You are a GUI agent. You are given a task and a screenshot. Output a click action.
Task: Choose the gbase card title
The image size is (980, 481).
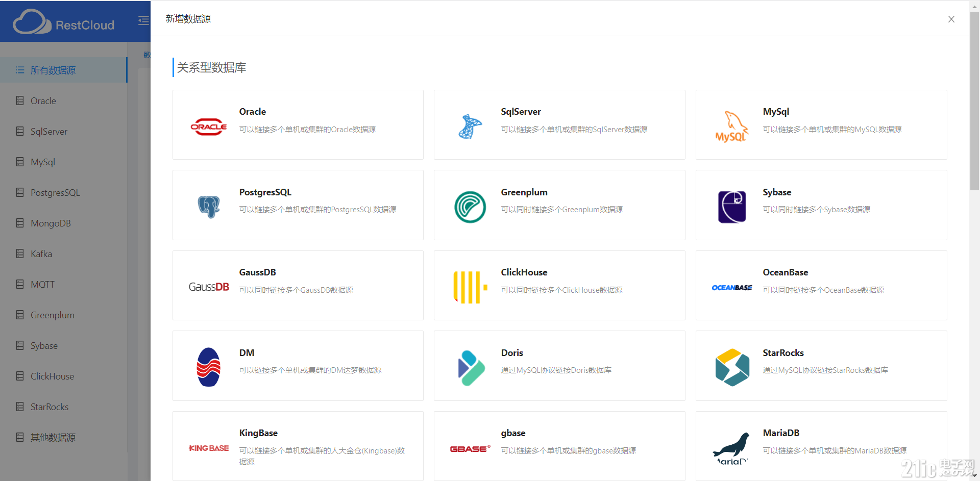pyautogui.click(x=513, y=433)
